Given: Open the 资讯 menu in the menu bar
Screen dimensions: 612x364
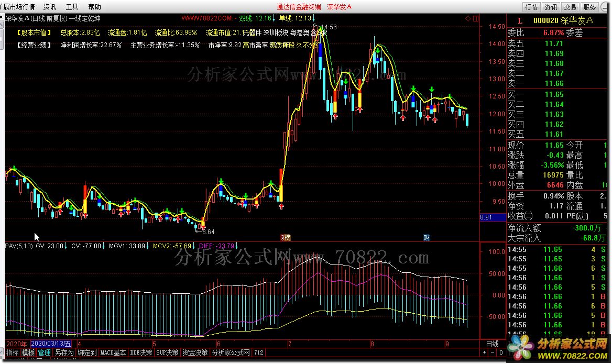Looking at the screenshot, I should click(50, 7).
